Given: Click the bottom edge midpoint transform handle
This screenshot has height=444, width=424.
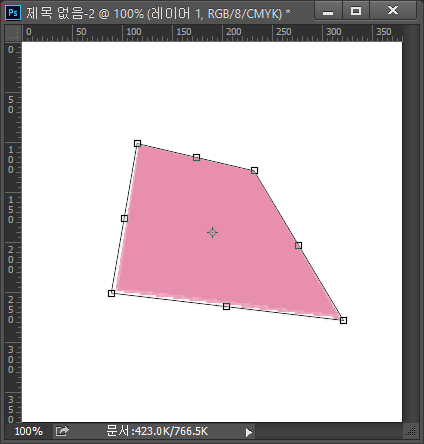Looking at the screenshot, I should pos(226,306).
